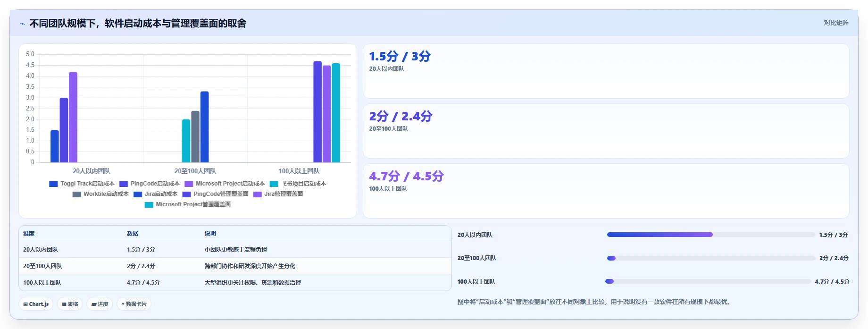Click the small icon left of the title

pos(22,24)
